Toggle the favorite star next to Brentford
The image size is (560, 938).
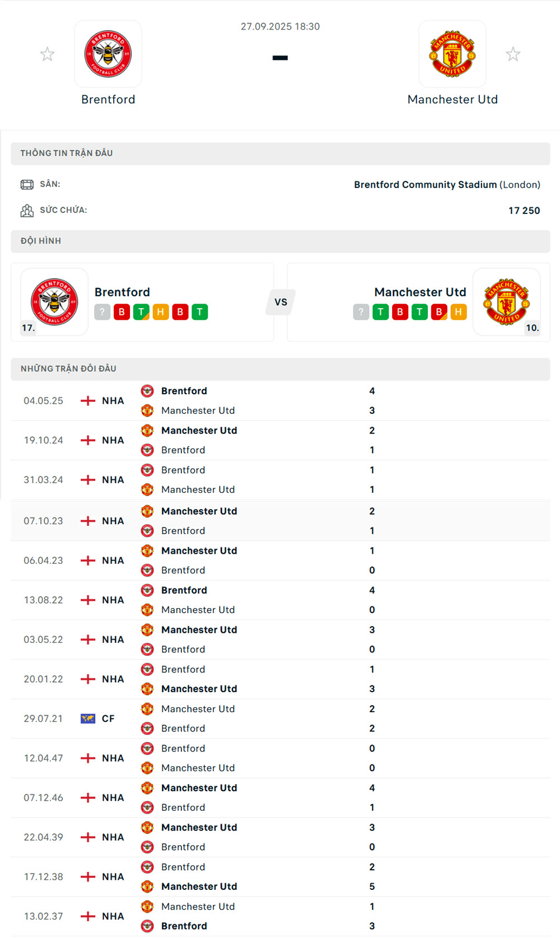coord(48,54)
